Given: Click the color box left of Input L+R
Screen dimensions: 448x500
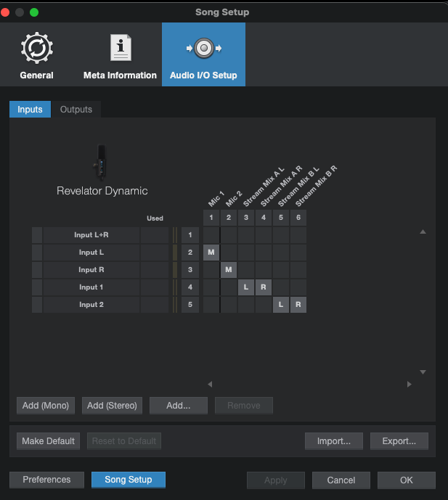Looking at the screenshot, I should [37, 235].
